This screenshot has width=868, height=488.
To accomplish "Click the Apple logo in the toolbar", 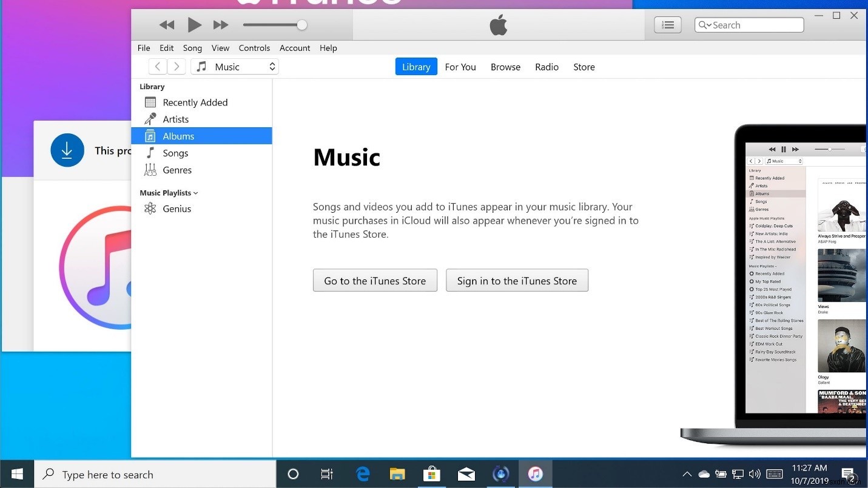I will tap(497, 25).
